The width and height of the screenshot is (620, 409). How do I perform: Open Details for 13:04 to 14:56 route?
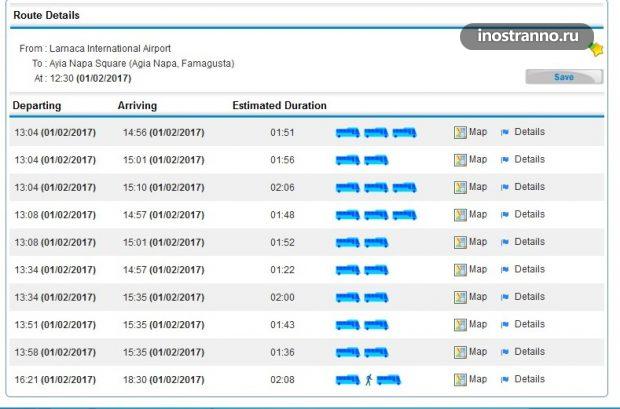(x=529, y=132)
